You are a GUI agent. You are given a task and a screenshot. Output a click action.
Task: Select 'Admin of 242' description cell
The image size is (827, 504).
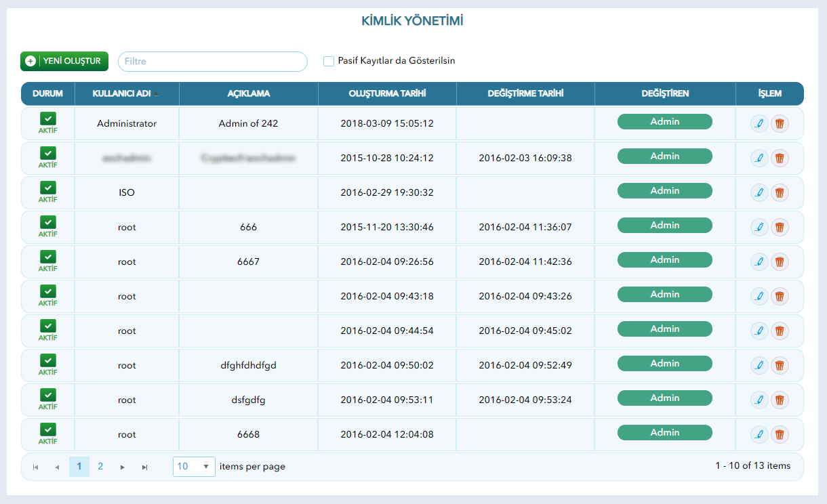tap(248, 124)
